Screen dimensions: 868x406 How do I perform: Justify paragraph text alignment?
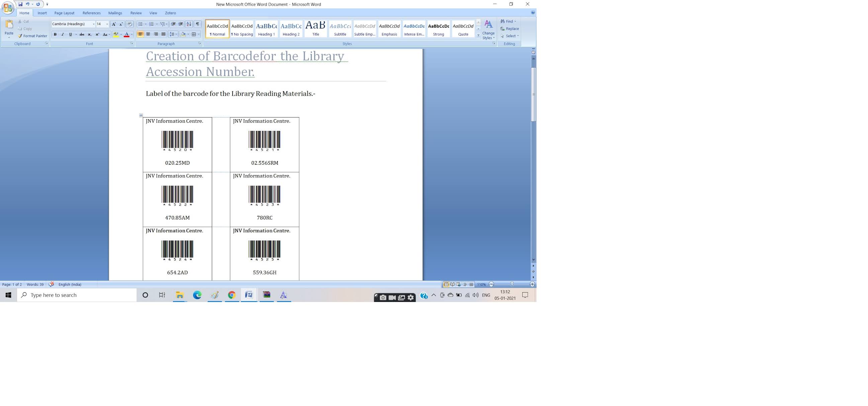pos(163,34)
